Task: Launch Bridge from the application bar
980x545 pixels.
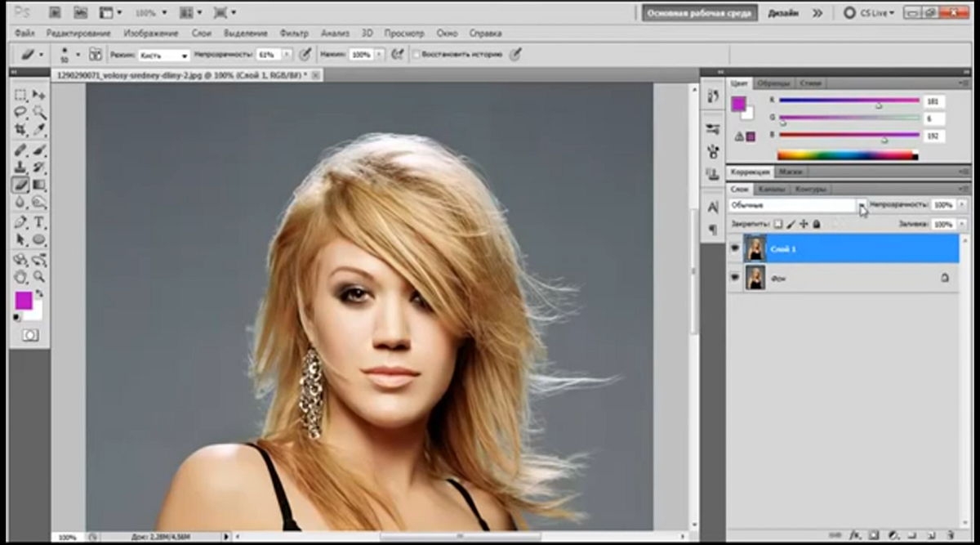Action: pyautogui.click(x=53, y=13)
